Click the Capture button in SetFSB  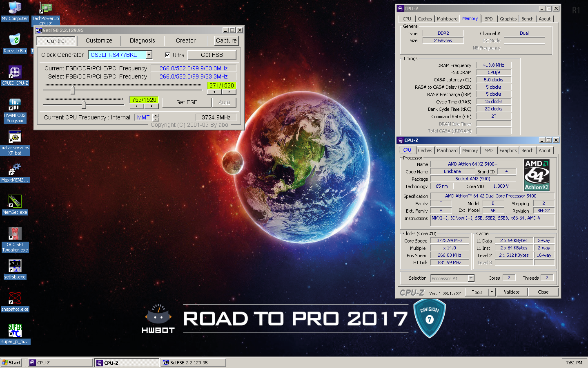point(226,40)
